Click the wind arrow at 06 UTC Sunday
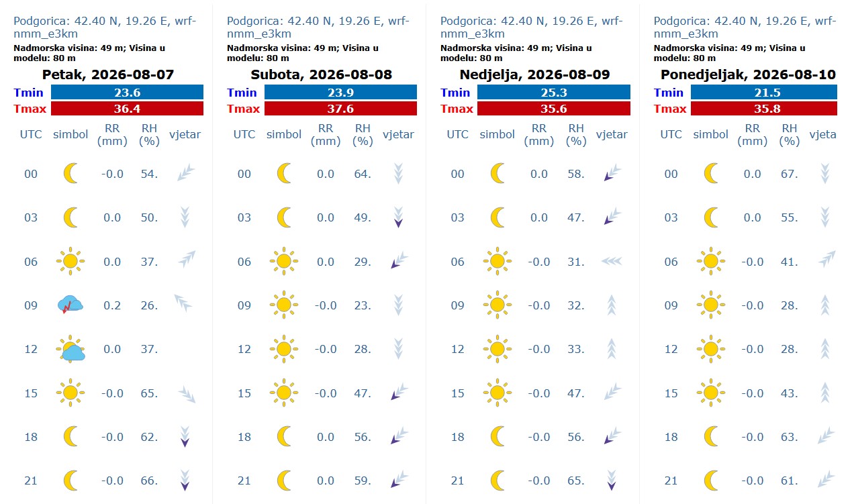The image size is (852, 504). [612, 262]
